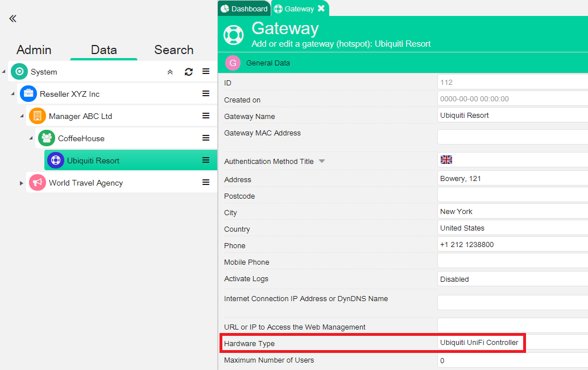Open the hamburger menu for World Travel Agency

(x=206, y=183)
